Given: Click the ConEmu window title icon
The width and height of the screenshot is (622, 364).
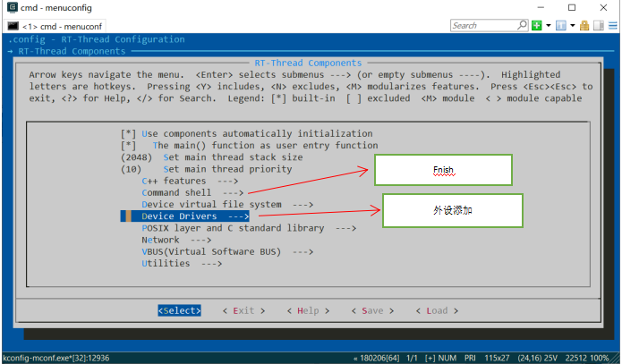Looking at the screenshot, I should [13, 7].
